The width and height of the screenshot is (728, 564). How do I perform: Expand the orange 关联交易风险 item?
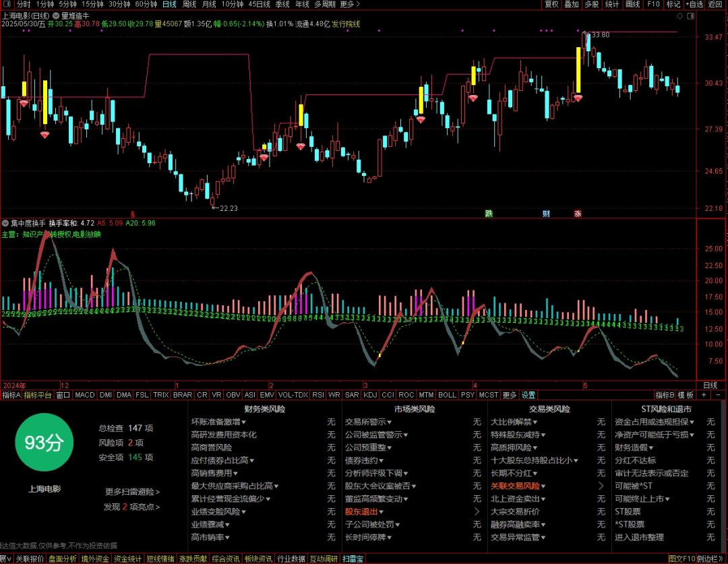[x=518, y=486]
